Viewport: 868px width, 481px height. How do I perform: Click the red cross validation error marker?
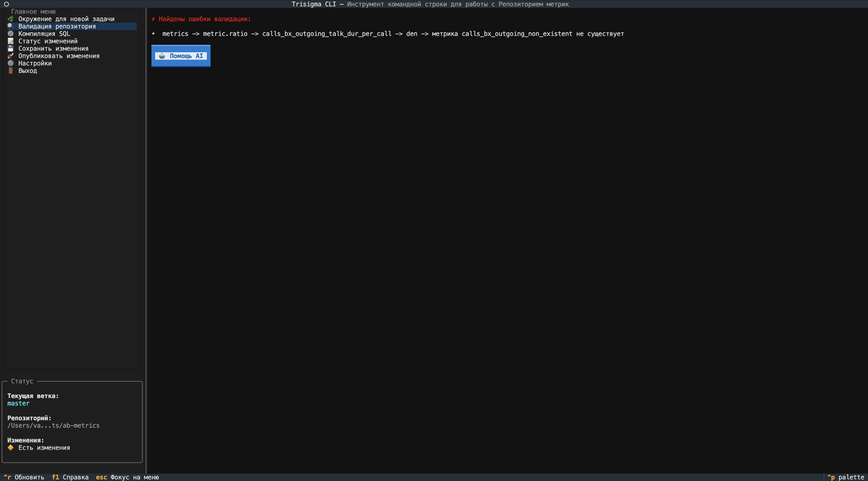154,19
